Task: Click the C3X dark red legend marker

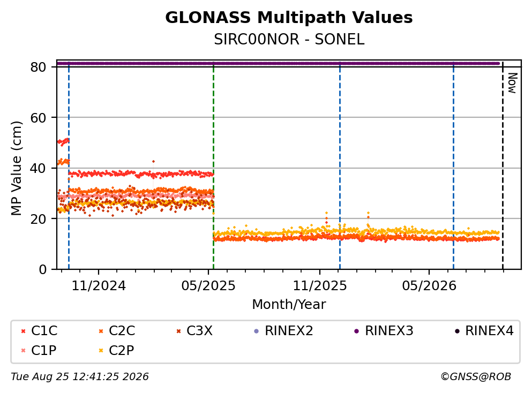Action: pyautogui.click(x=178, y=331)
